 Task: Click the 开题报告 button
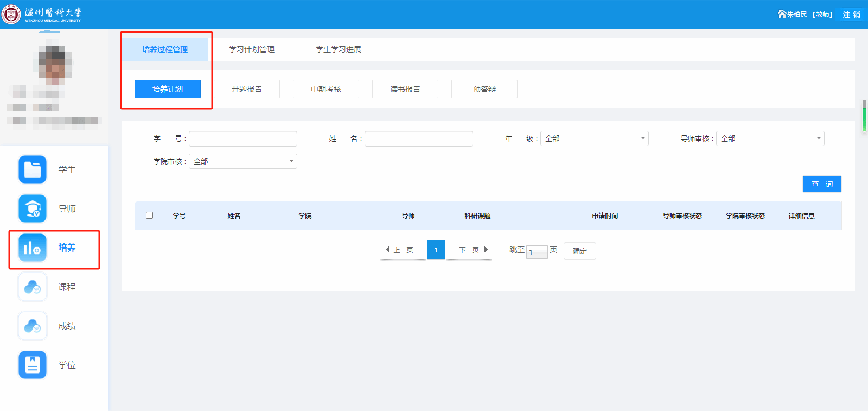coord(247,89)
